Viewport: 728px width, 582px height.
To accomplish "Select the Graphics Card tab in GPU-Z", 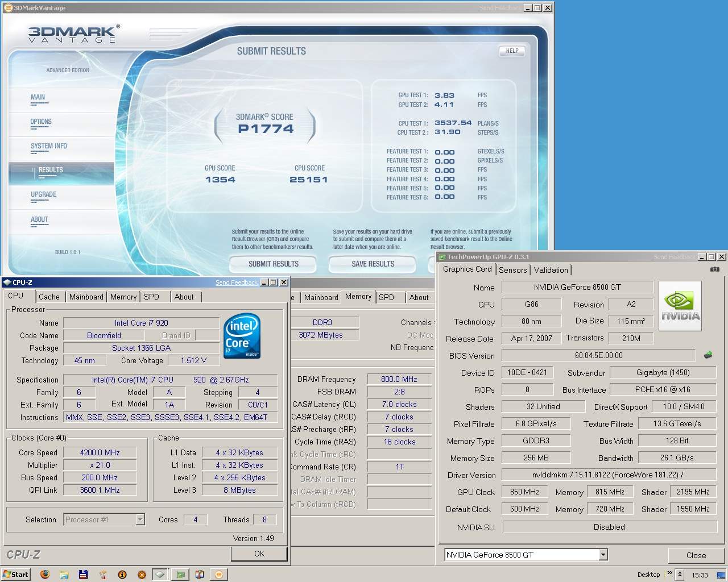I will click(468, 269).
